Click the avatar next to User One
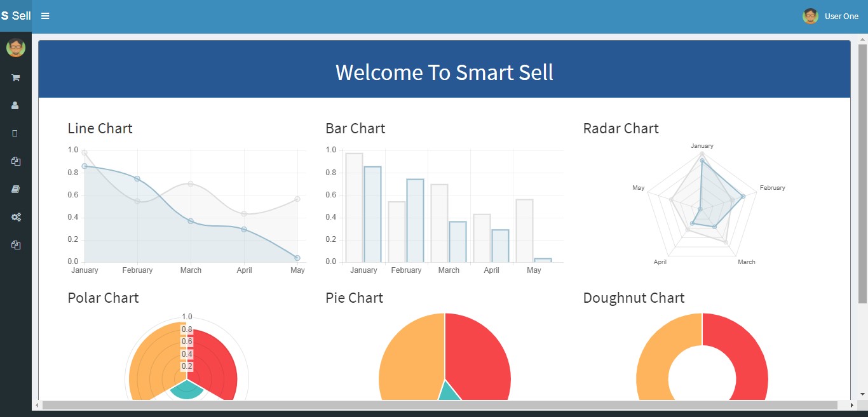868x417 pixels. tap(810, 16)
